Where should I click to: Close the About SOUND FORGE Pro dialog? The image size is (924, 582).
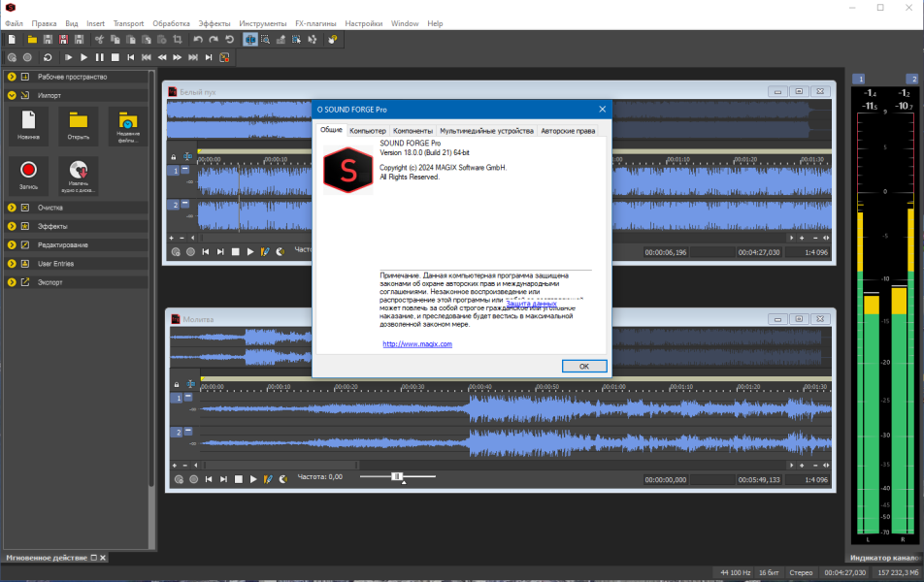click(602, 109)
